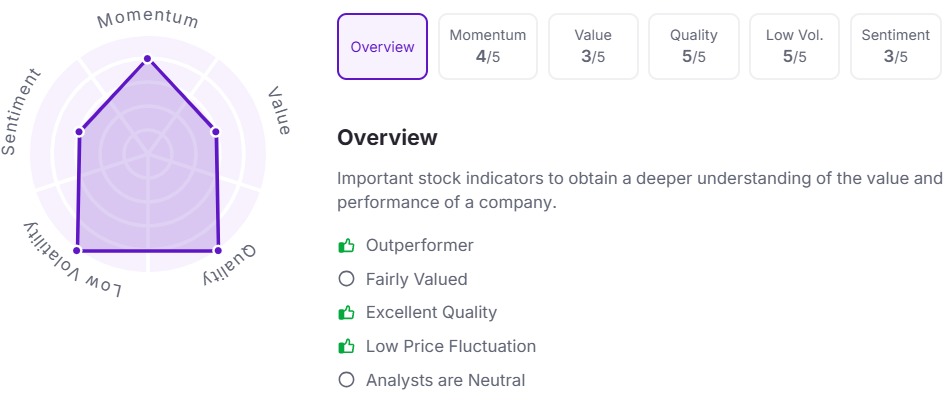Screen dimensions: 947x406
Task: Switch to the Overview tab
Action: pyautogui.click(x=382, y=47)
